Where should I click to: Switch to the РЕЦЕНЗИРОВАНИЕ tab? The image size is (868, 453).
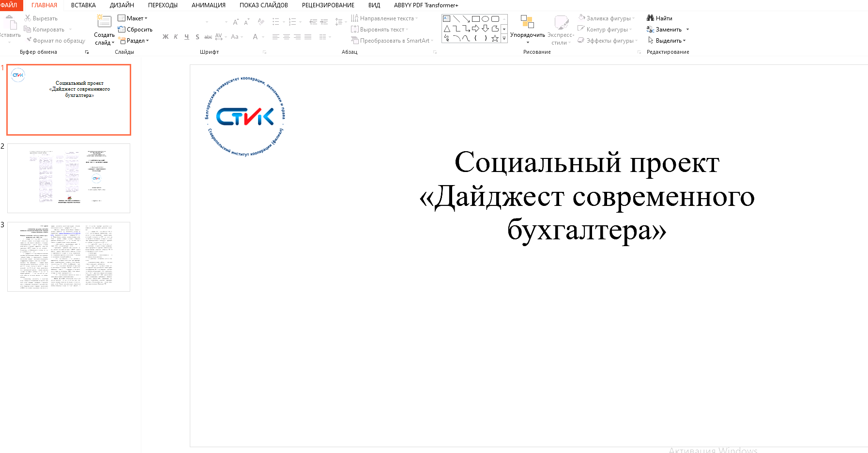(328, 5)
